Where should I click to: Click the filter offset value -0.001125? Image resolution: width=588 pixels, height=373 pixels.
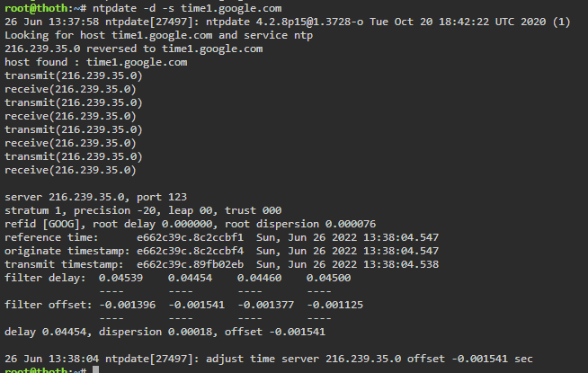(x=334, y=306)
